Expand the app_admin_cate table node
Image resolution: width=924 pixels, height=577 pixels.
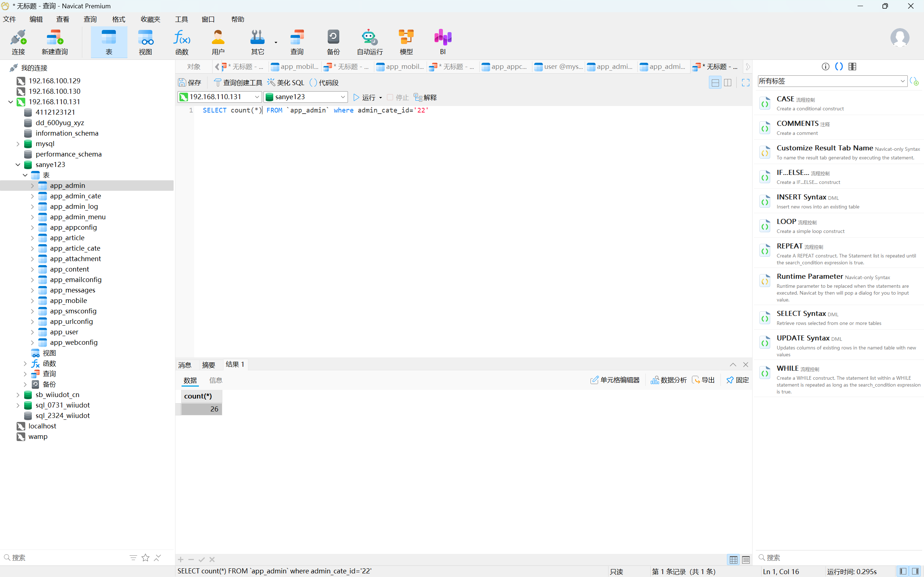pos(32,196)
